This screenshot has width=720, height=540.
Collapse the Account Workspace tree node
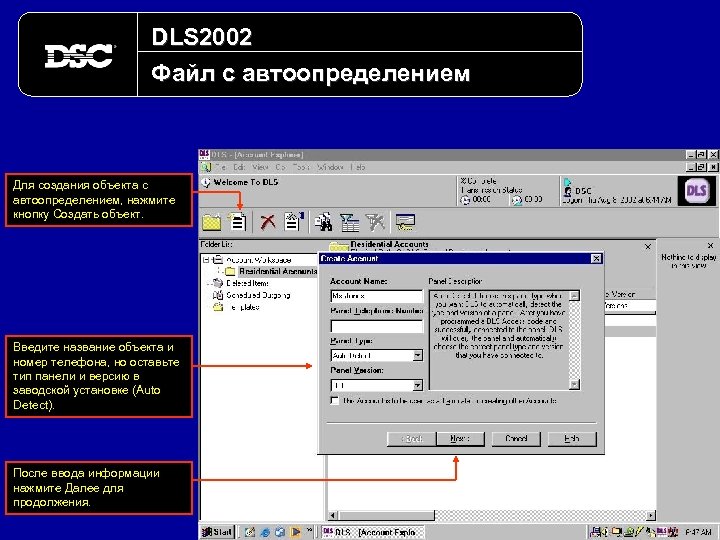tap(206, 260)
